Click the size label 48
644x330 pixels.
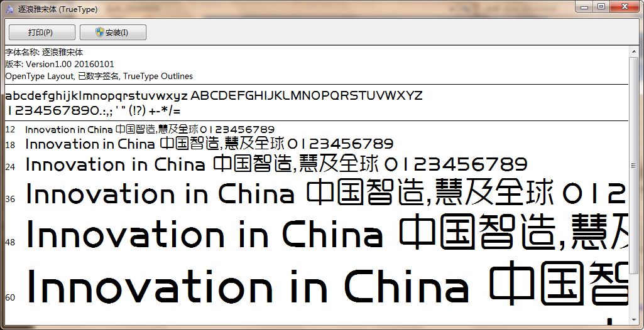(x=10, y=242)
